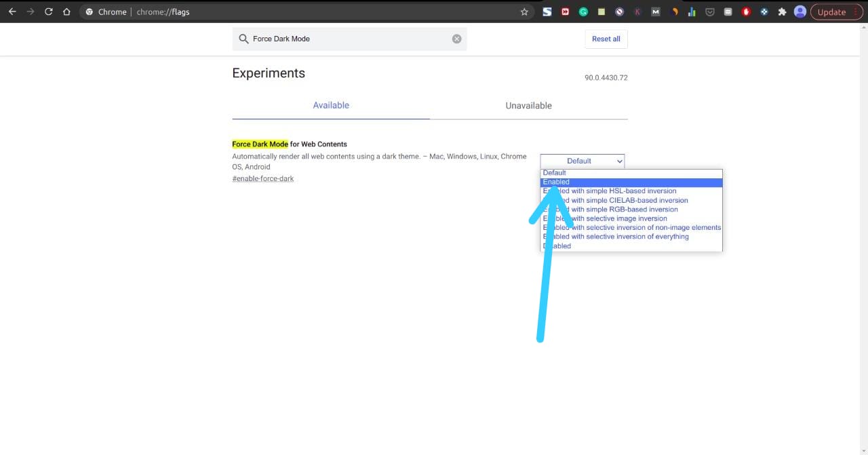
Task: Choose Enabled with simple HSL-based inversion
Action: (x=631, y=191)
